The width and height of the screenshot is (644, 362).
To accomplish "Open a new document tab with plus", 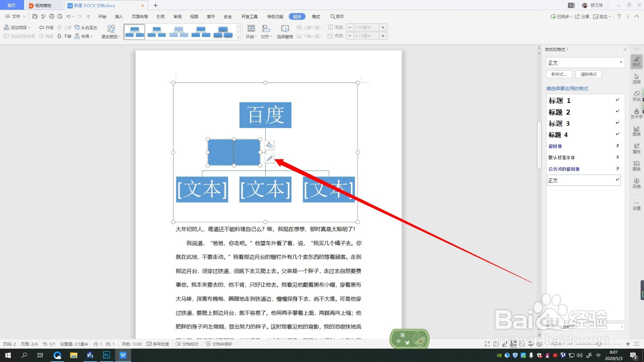I will coord(156,6).
